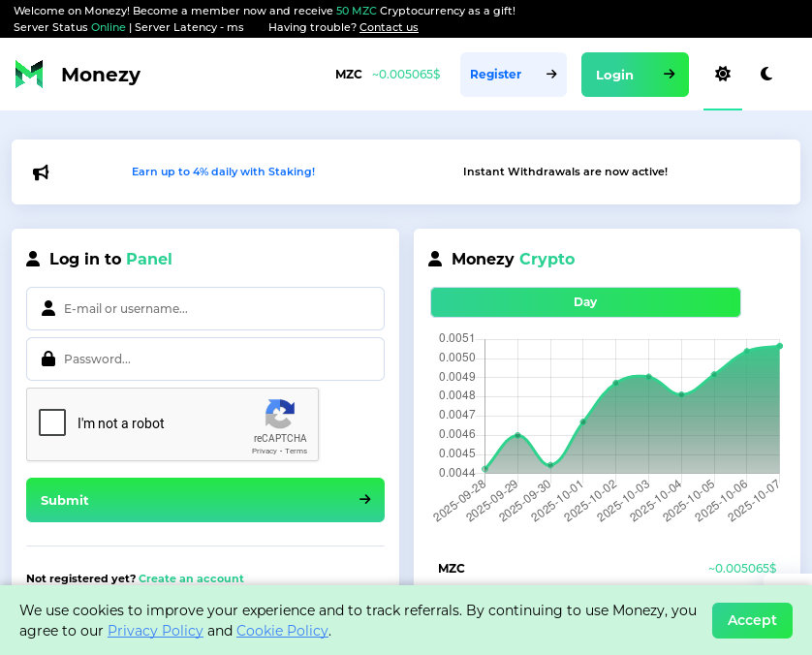Screen dimensions: 812x655
Task: Check the I'm not a robot checkbox
Action: click(52, 422)
